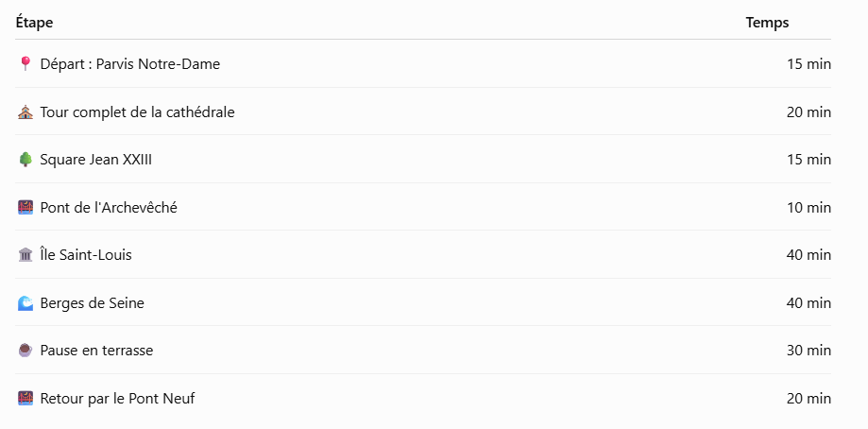
Task: Click the 30 min time for Pause en terrasse
Action: [808, 351]
